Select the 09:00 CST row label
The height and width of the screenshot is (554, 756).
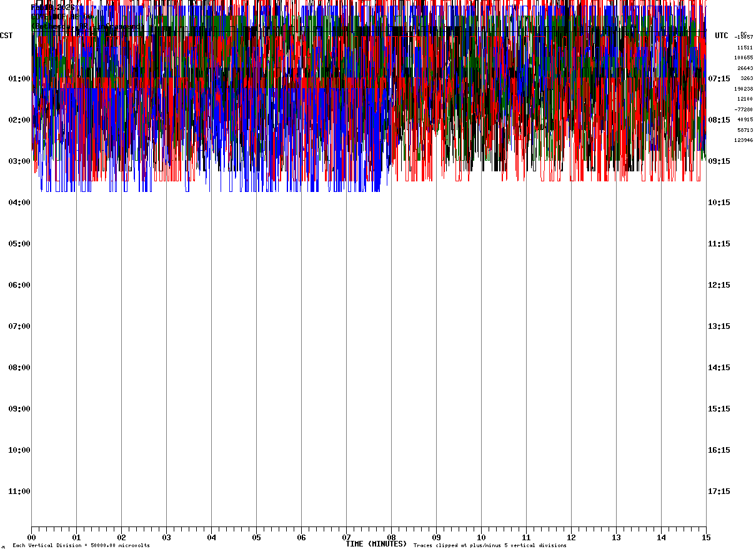pos(19,409)
